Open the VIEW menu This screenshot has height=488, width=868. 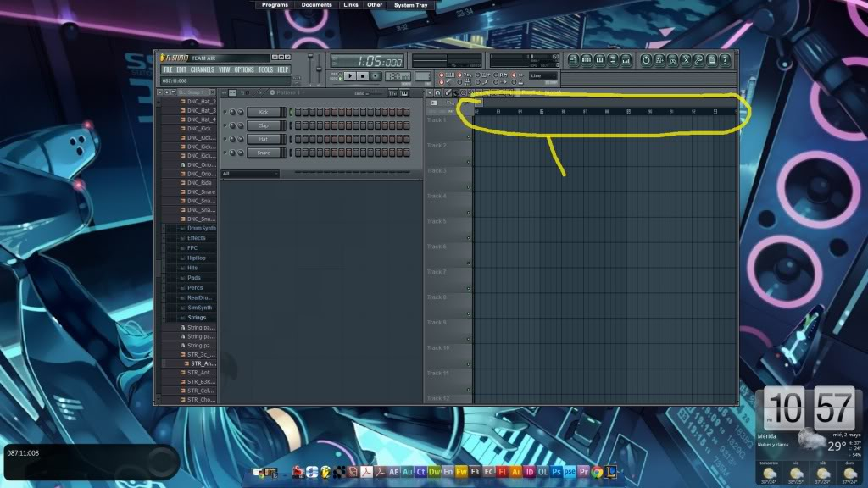pyautogui.click(x=224, y=69)
